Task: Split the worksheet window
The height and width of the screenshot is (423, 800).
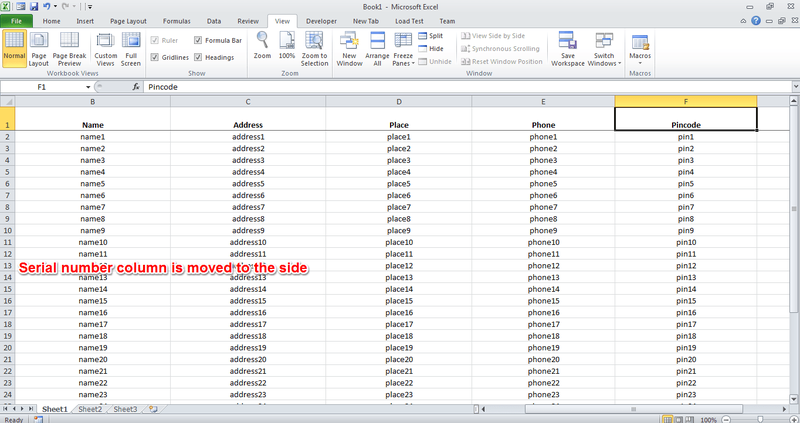Action: click(431, 36)
